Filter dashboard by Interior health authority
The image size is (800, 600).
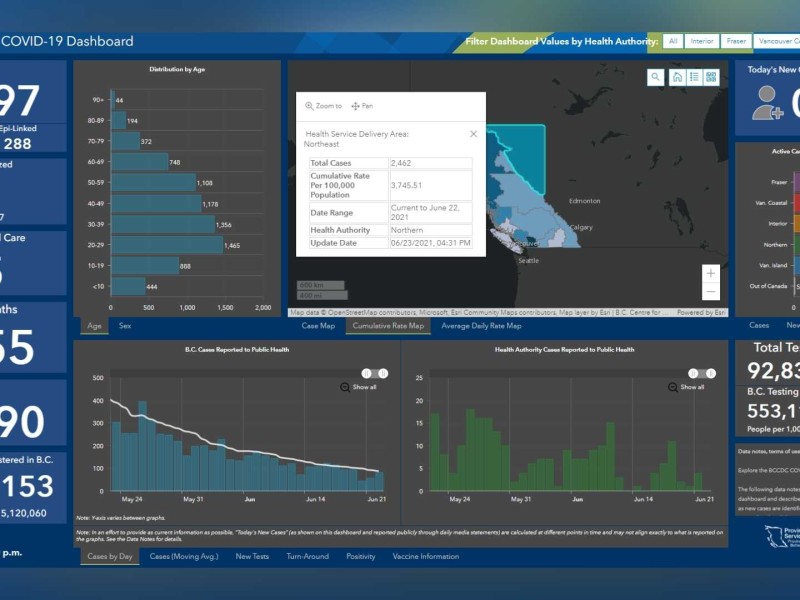coord(702,41)
